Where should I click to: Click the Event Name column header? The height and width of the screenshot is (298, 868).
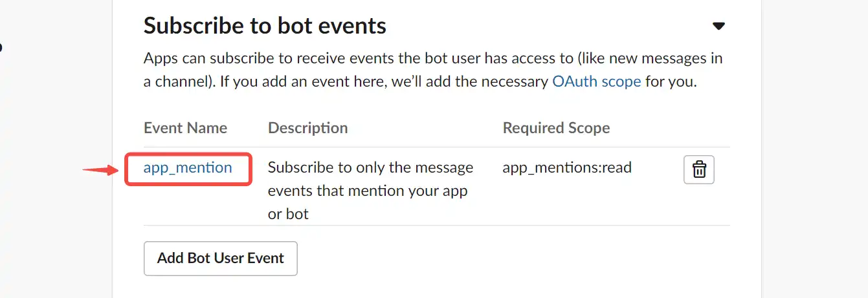(185, 128)
